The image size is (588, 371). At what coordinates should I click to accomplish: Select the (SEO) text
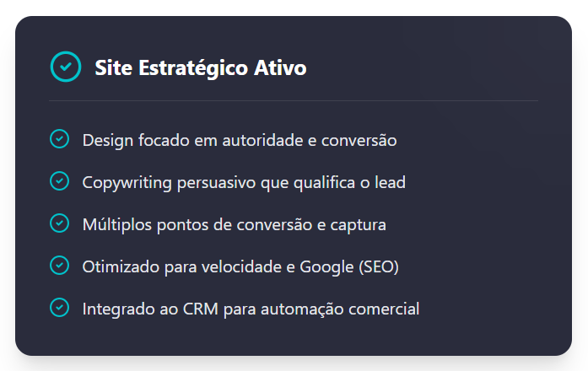tap(379, 267)
